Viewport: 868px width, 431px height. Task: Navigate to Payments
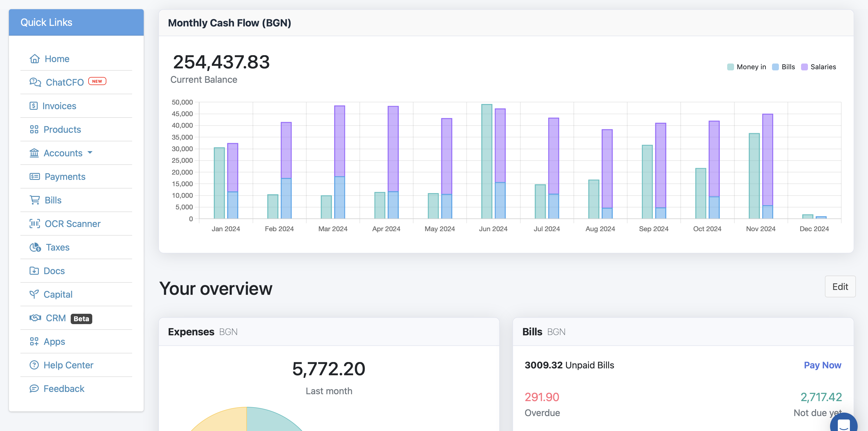(x=65, y=177)
